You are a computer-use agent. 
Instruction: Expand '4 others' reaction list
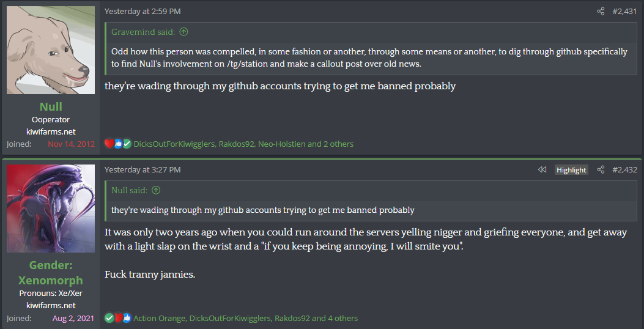click(343, 319)
